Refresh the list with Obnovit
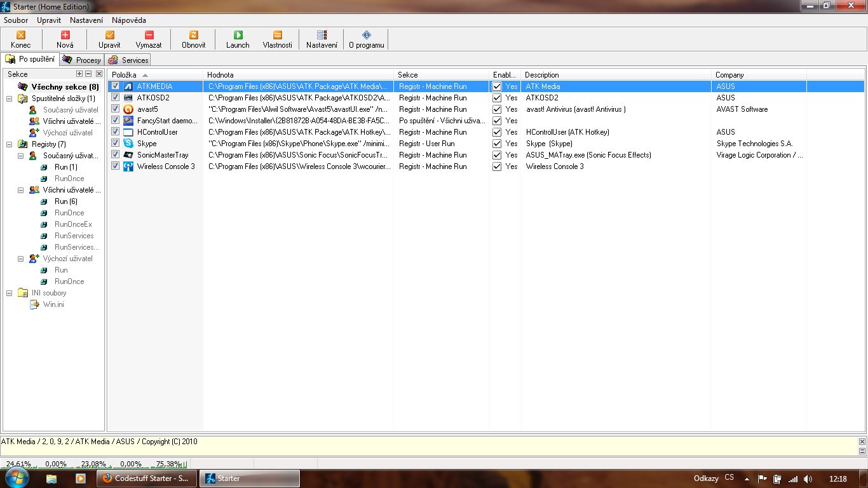Image resolution: width=868 pixels, height=488 pixels. [194, 39]
